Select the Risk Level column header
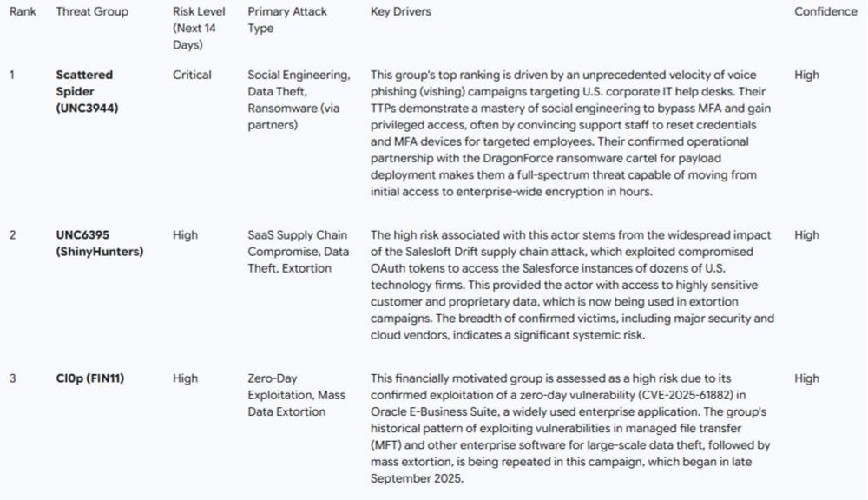The image size is (868, 500). 199,28
